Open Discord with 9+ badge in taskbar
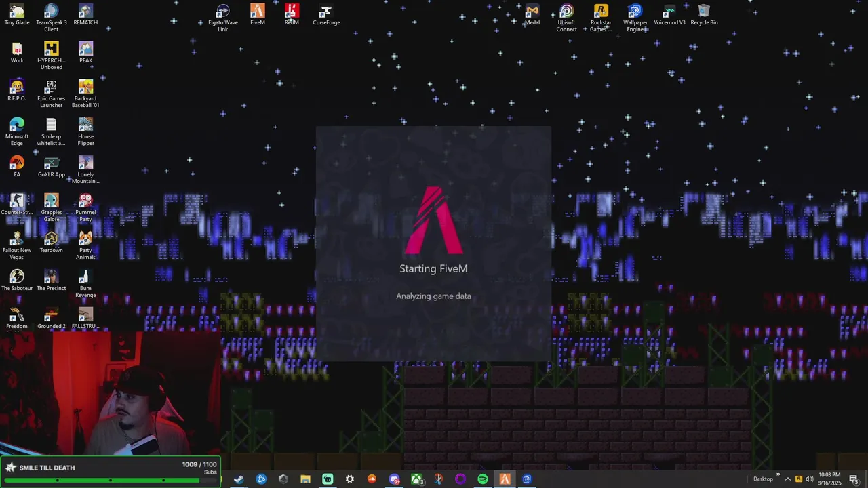This screenshot has height=488, width=868. [x=395, y=479]
